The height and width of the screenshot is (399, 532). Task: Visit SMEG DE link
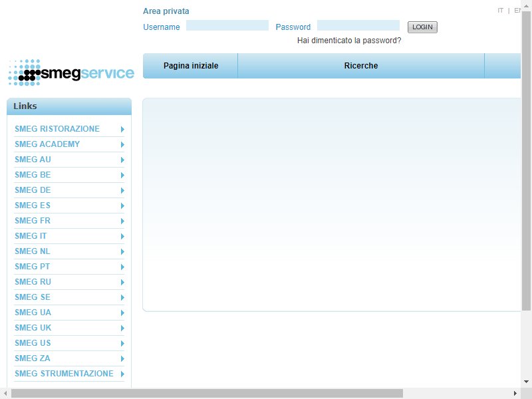click(33, 190)
